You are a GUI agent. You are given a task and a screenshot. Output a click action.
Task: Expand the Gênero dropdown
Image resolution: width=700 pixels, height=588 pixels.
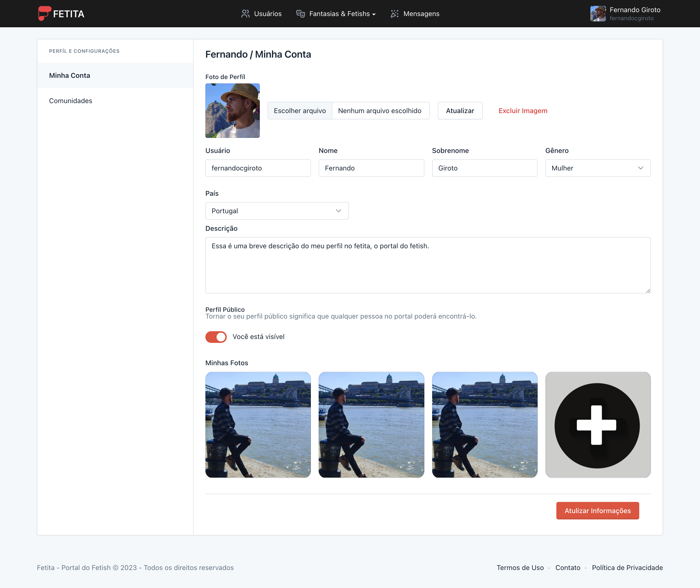(598, 168)
